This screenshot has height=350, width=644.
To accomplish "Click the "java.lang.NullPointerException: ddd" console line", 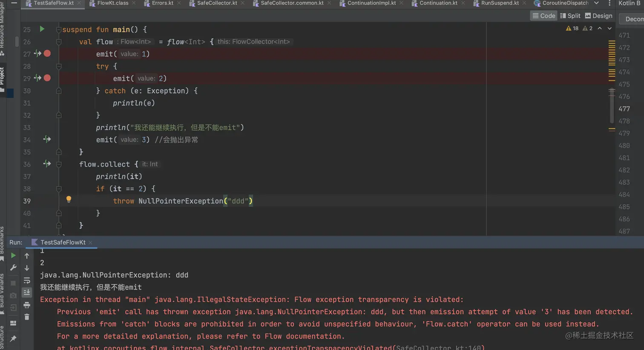I will (x=114, y=275).
